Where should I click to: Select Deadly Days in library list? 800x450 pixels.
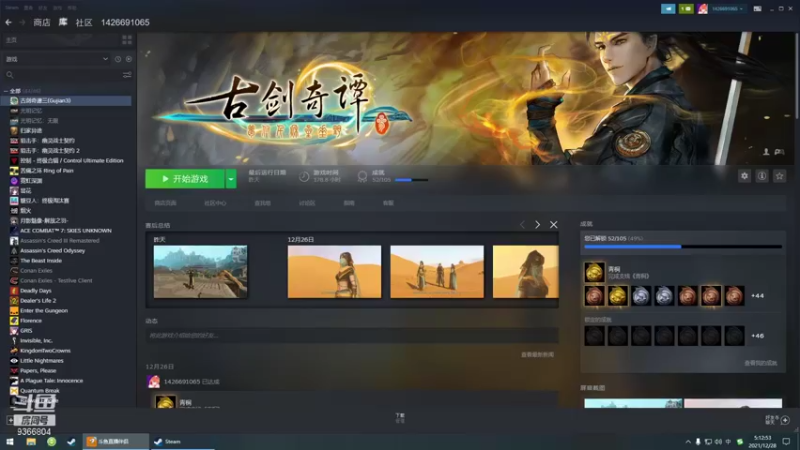(x=36, y=291)
